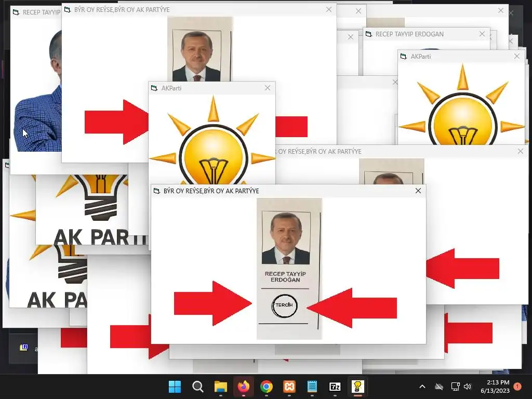Click truncated RECEP TAYYIP title on blue-shirt window
Image resolution: width=532 pixels, height=399 pixels.
tap(42, 12)
